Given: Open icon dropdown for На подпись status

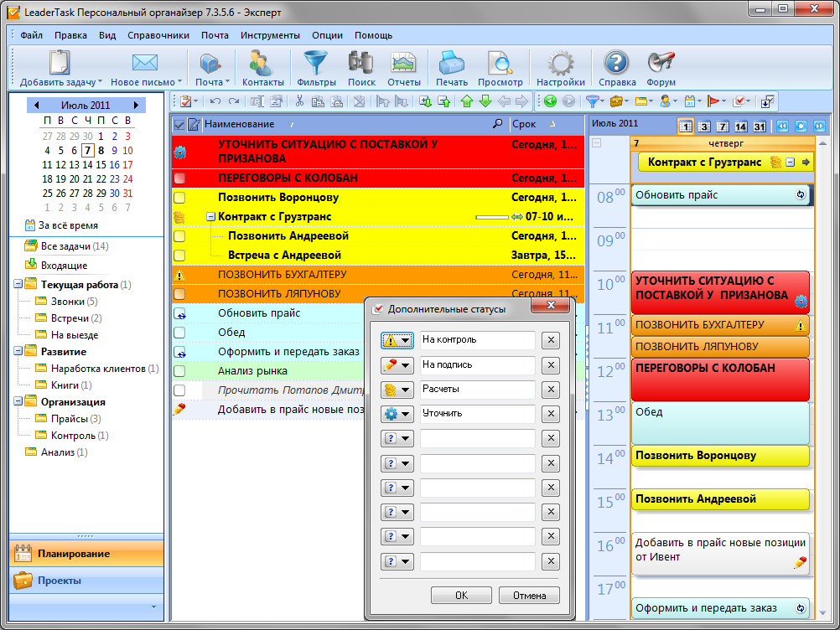Looking at the screenshot, I should coord(397,365).
